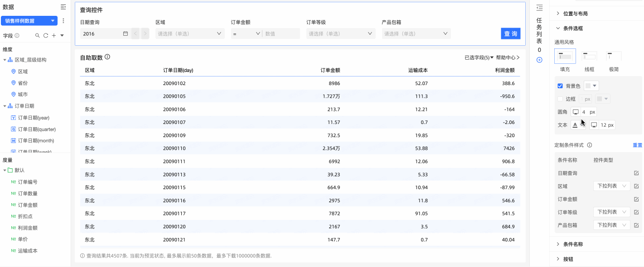
Task: Expand the 任务列表 panel with the top icon
Action: [539, 7]
